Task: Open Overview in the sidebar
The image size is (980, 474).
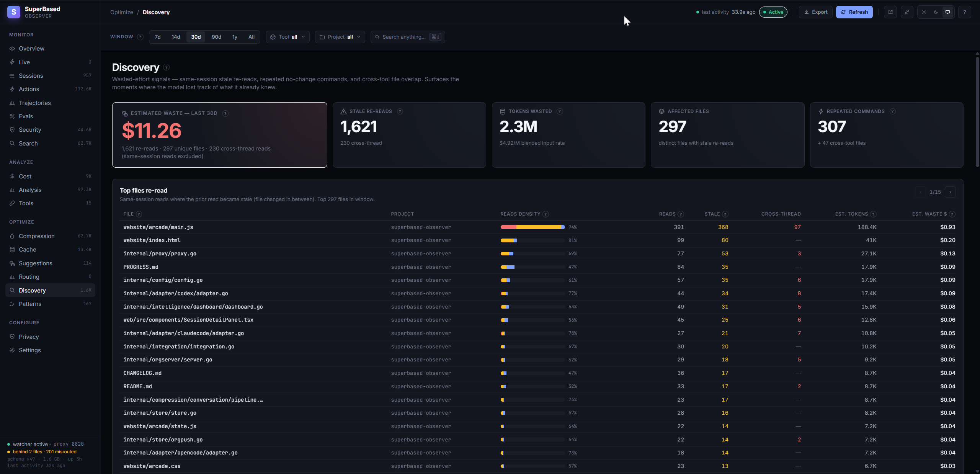Action: (x=50, y=49)
